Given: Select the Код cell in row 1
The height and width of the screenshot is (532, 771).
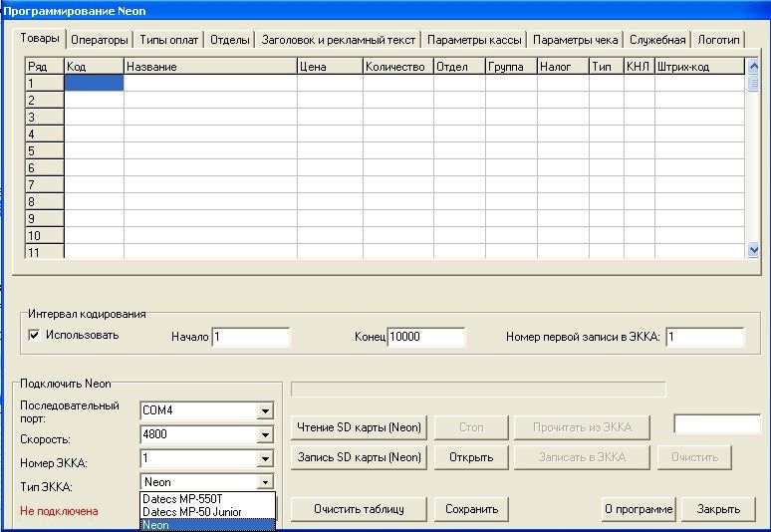Looking at the screenshot, I should point(94,83).
